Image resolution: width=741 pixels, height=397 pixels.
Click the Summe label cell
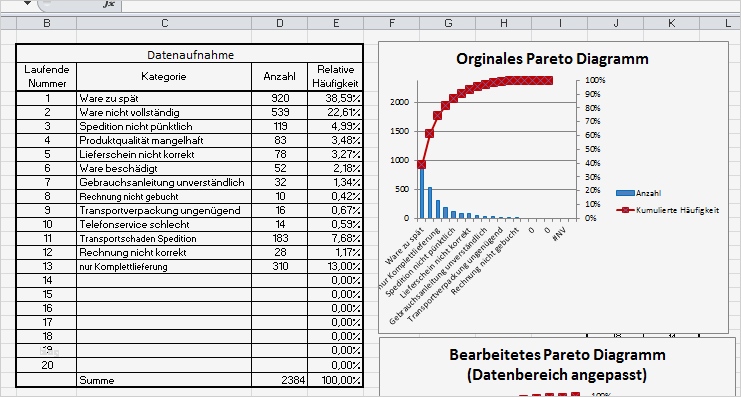[164, 380]
